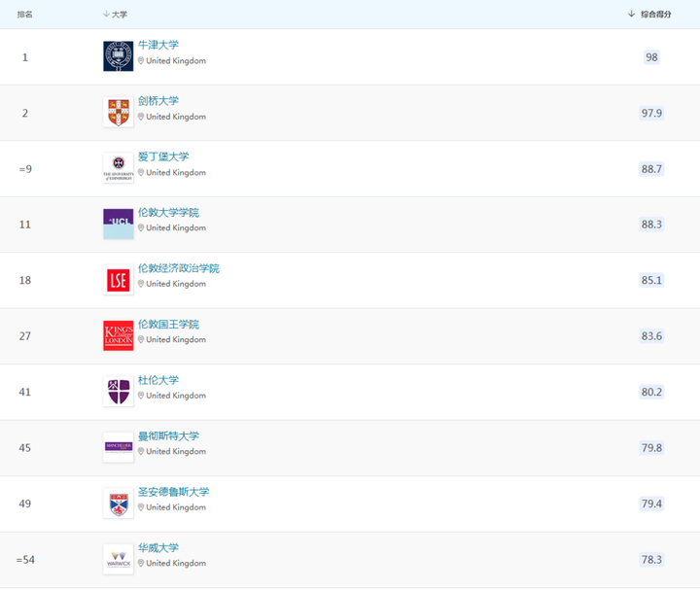Open the Cambridge University shield logo
This screenshot has height=590, width=700.
(x=119, y=112)
